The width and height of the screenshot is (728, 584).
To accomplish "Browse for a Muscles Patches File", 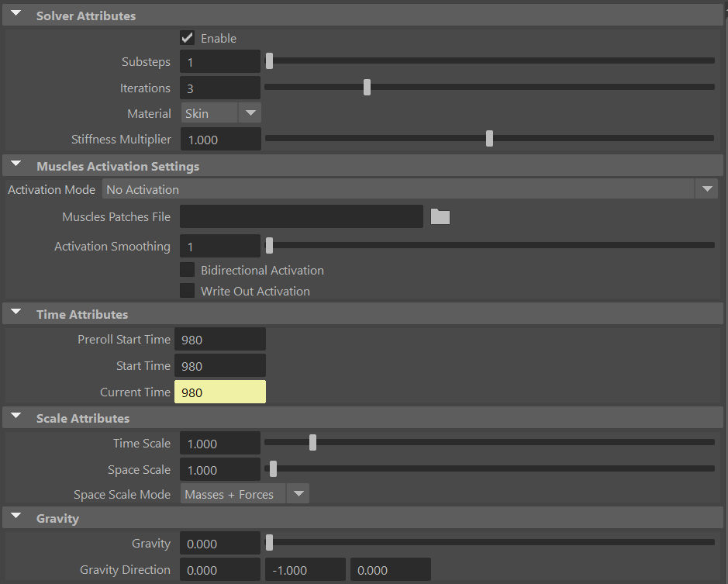I will [440, 216].
